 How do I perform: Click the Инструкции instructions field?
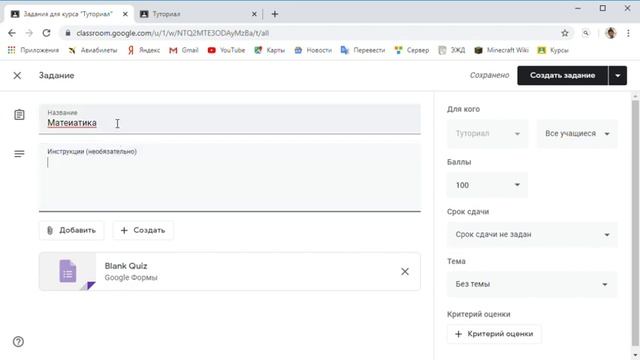point(230,177)
